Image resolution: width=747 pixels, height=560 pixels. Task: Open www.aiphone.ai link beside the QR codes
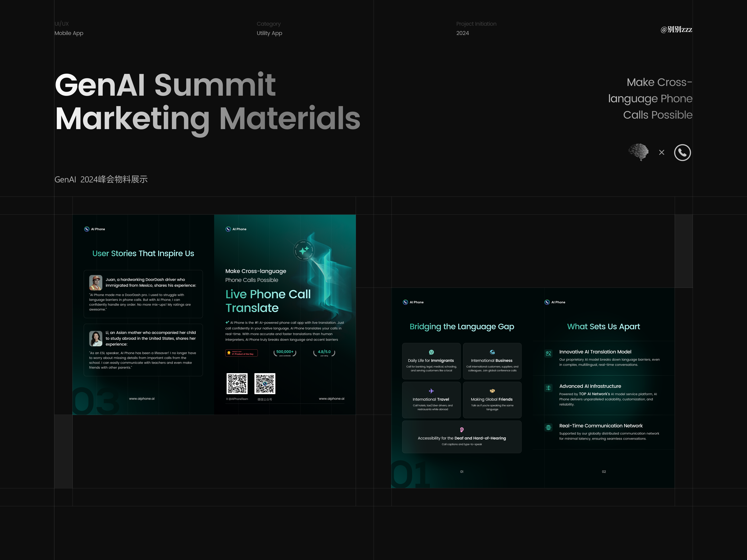332,399
